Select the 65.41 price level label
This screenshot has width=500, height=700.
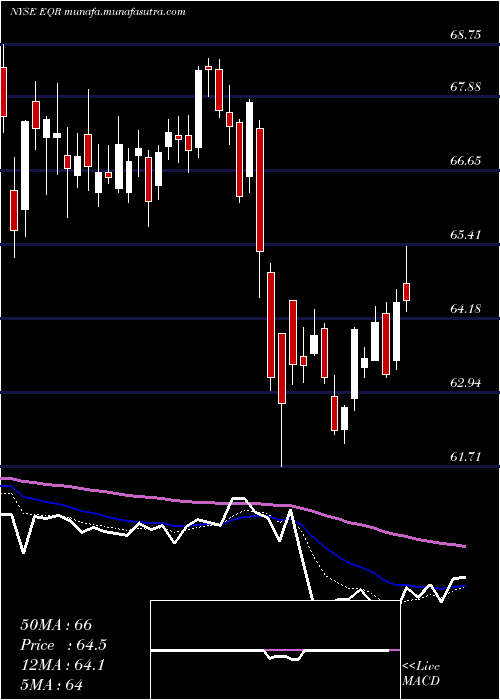(466, 234)
